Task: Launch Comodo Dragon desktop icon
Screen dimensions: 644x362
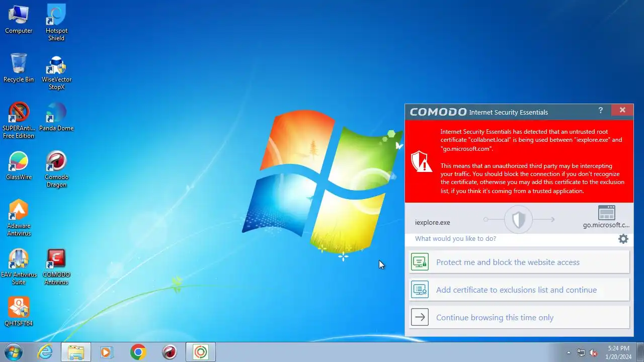Action: click(56, 169)
